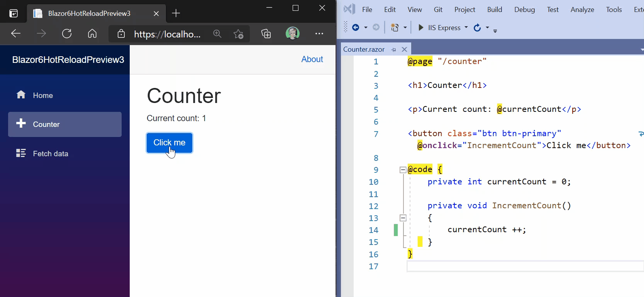Screen dimensions: 644x297
Task: Click the Blazor6HotReloadPreview3 brand link
Action: pos(68,60)
